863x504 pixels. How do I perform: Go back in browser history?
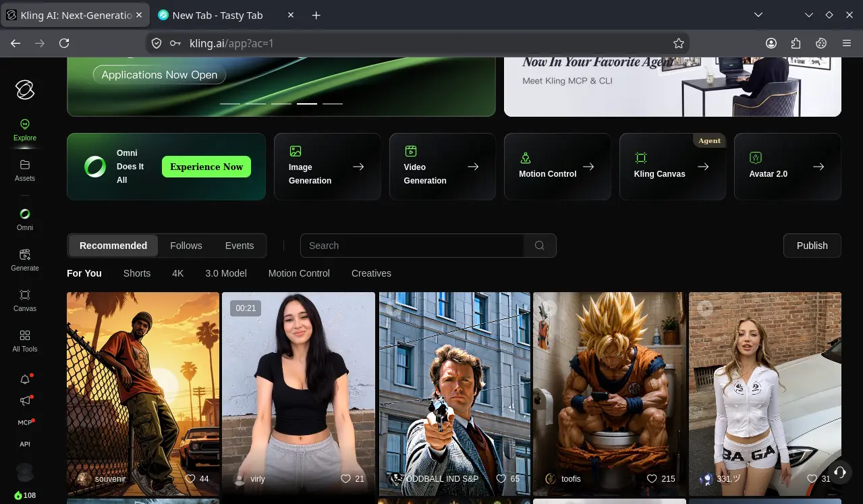pos(16,43)
